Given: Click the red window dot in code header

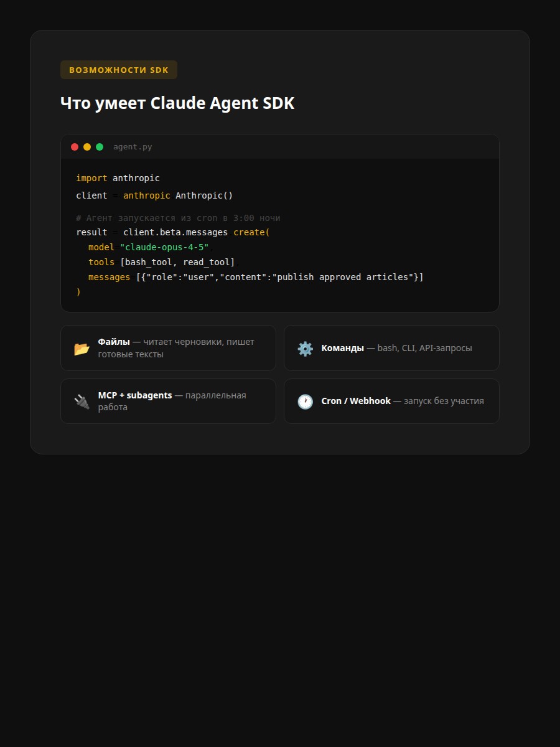Looking at the screenshot, I should 75,147.
